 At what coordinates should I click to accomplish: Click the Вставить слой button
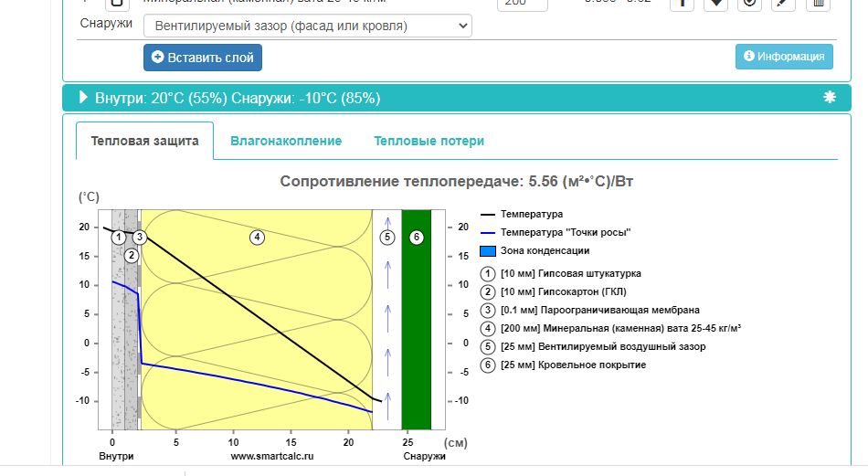tap(203, 58)
